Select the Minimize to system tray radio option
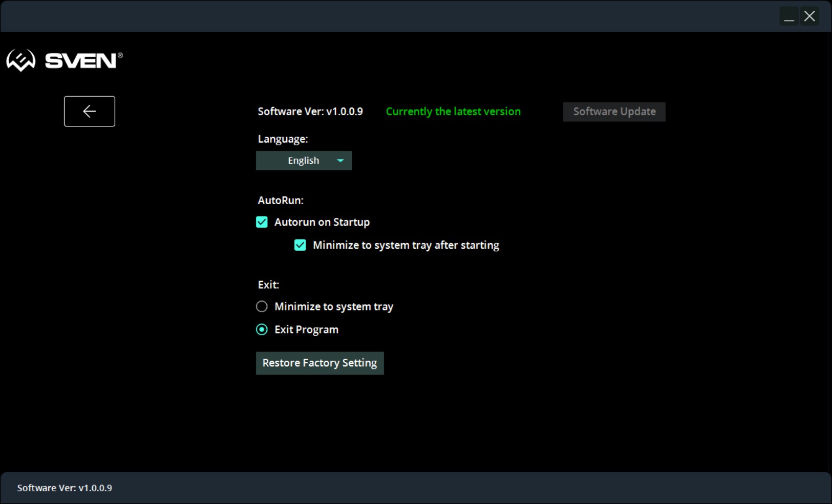 262,306
